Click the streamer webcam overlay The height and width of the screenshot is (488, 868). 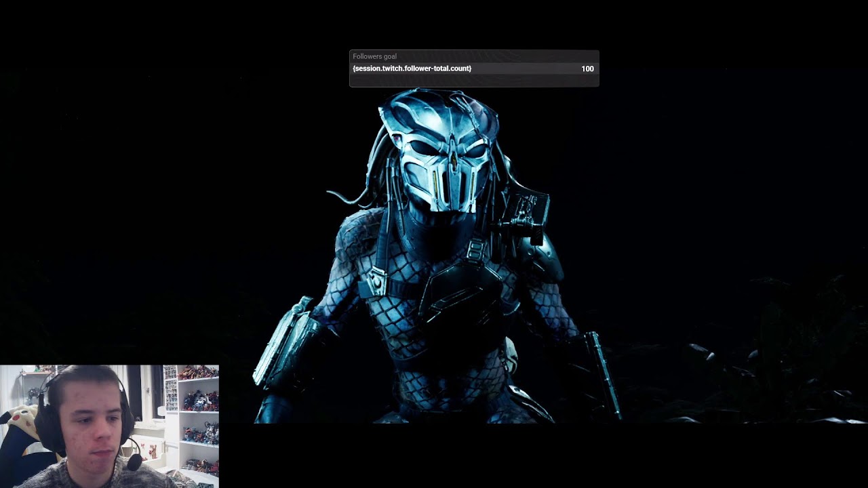click(x=109, y=426)
